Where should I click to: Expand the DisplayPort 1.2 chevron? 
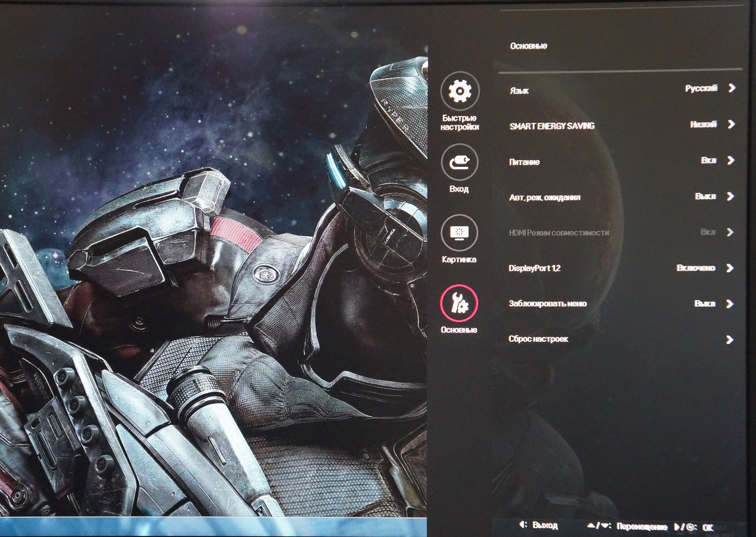[730, 268]
